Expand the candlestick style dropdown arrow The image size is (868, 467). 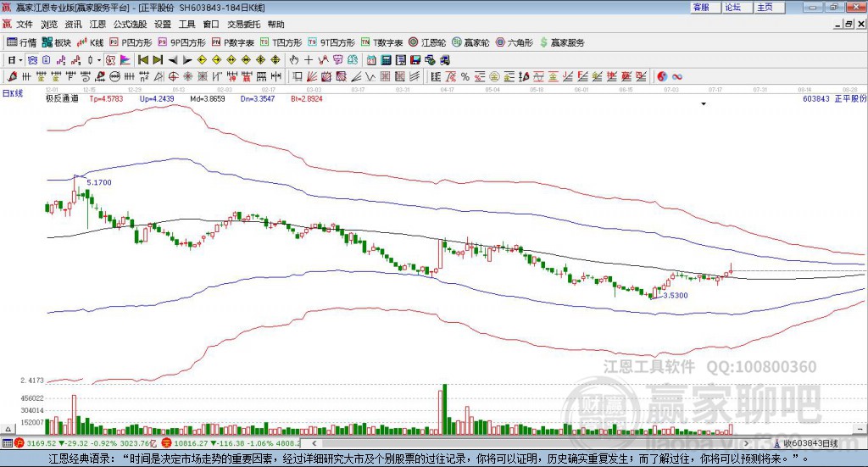click(x=98, y=60)
